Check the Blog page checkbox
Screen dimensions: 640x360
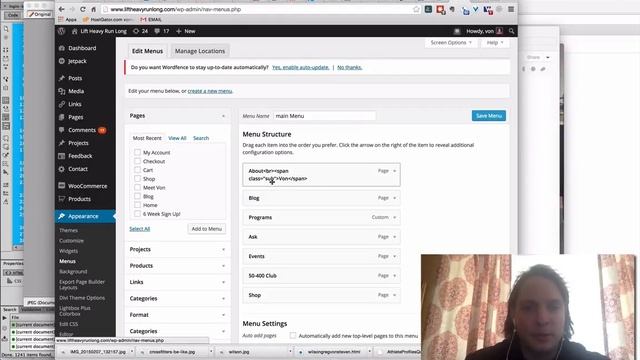coord(138,196)
